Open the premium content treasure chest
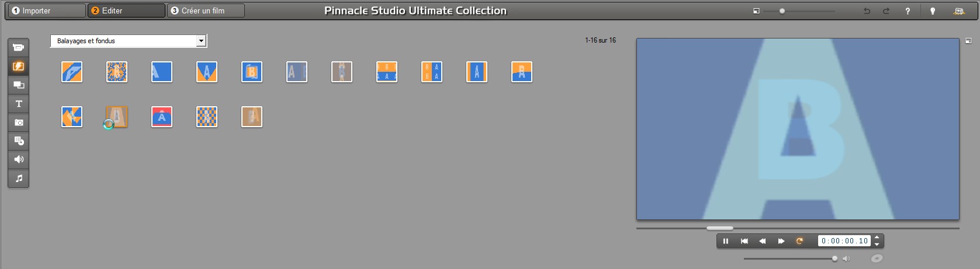 [959, 11]
